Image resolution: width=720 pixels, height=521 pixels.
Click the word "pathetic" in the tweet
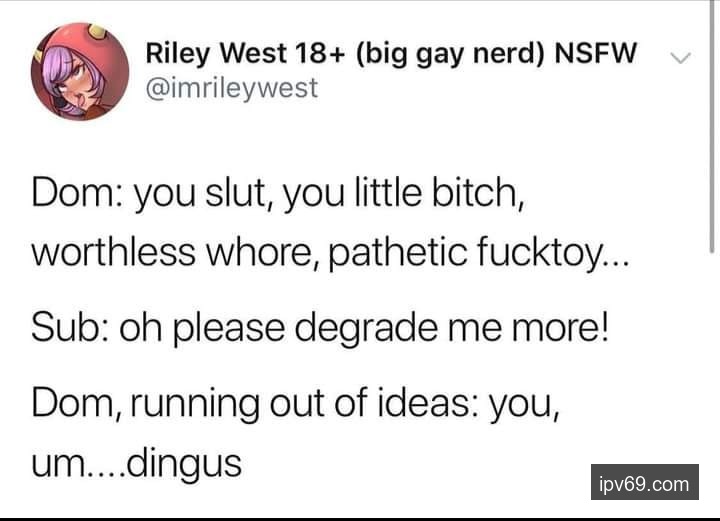pyautogui.click(x=398, y=253)
